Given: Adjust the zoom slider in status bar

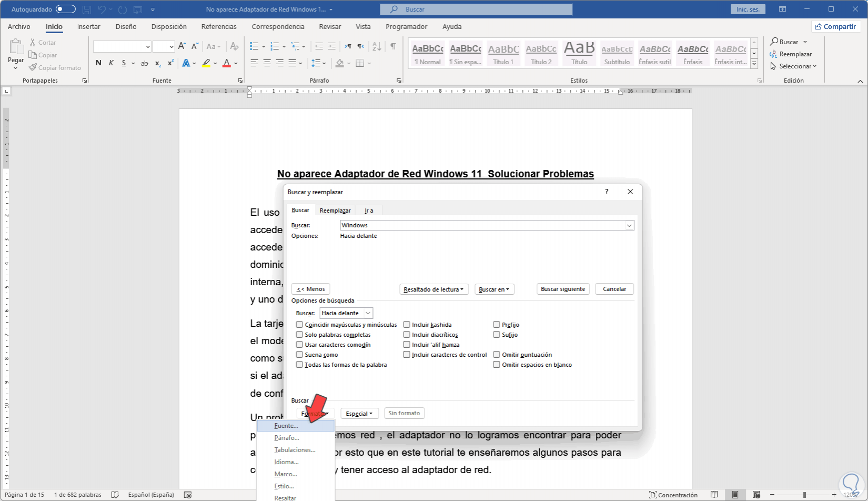Looking at the screenshot, I should click(805, 495).
